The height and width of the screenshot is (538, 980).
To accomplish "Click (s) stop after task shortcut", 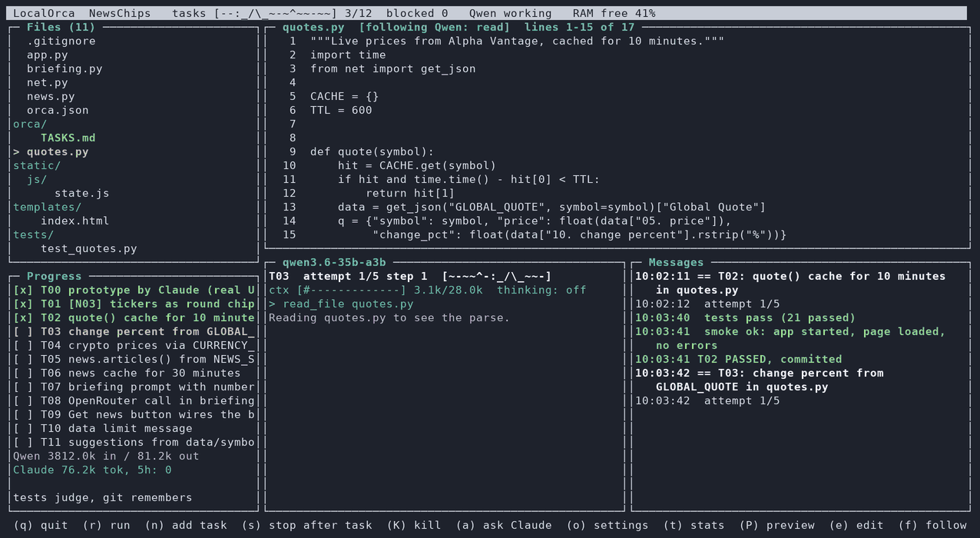I will (306, 525).
